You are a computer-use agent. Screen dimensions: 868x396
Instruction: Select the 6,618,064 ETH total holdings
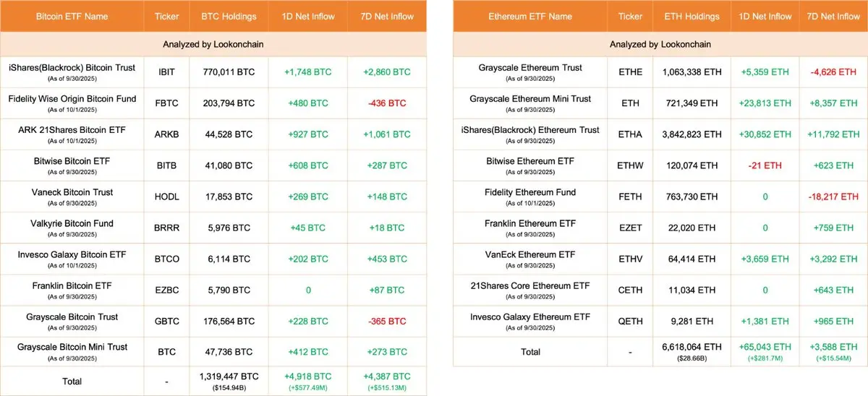[692, 347]
